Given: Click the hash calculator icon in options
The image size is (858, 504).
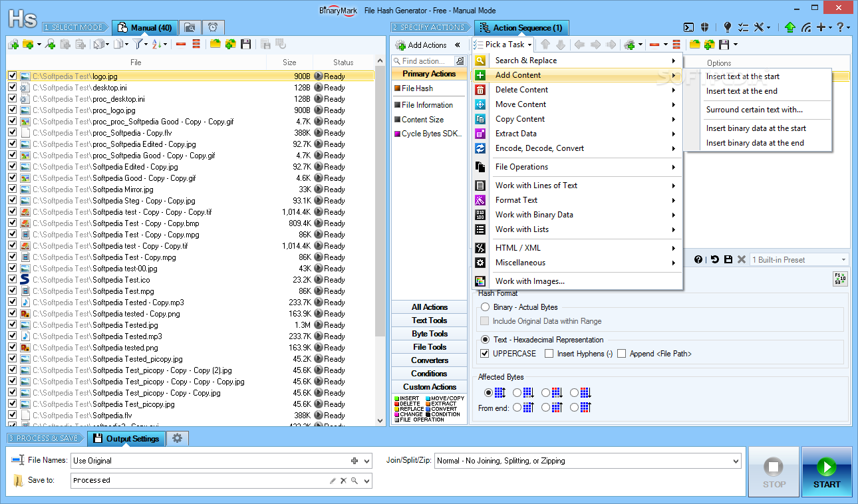Looking at the screenshot, I should 840,279.
